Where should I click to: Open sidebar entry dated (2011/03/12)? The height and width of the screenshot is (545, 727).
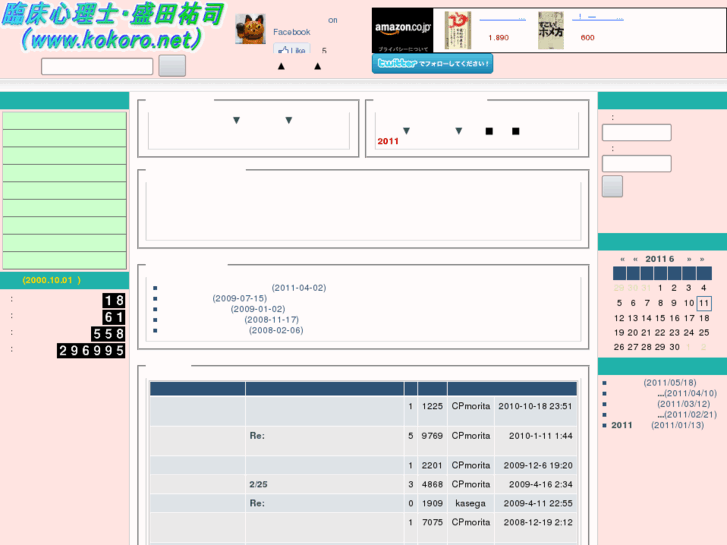[683, 404]
